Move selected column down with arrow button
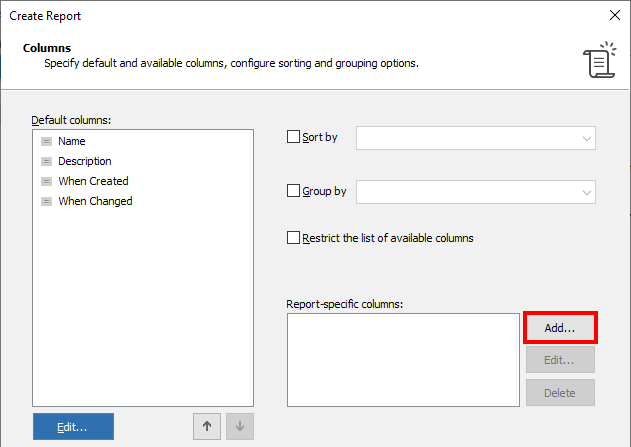The image size is (631, 447). (x=240, y=426)
